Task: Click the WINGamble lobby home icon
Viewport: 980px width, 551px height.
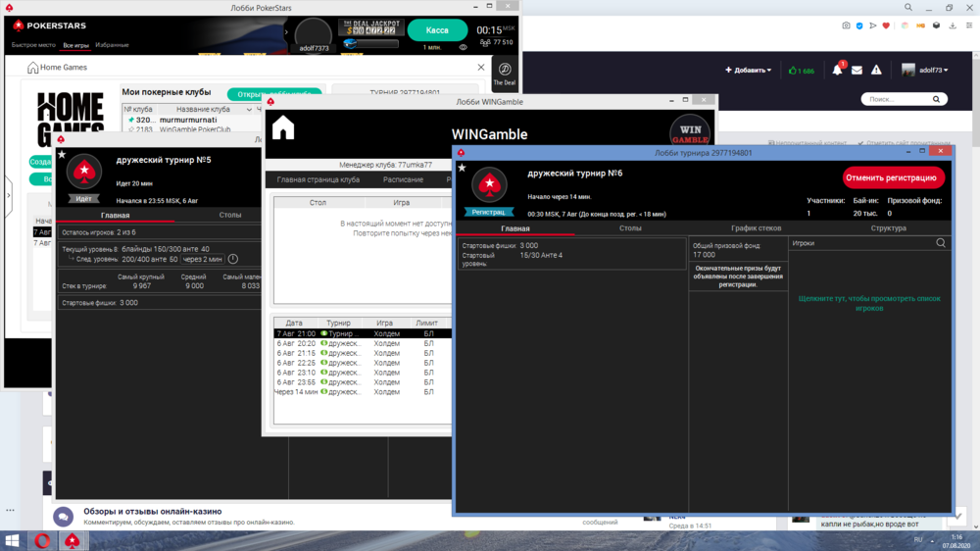Action: click(283, 128)
